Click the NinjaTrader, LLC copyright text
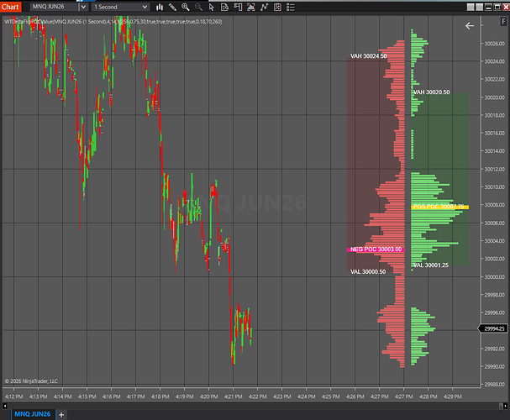The image size is (510, 420). [31, 381]
